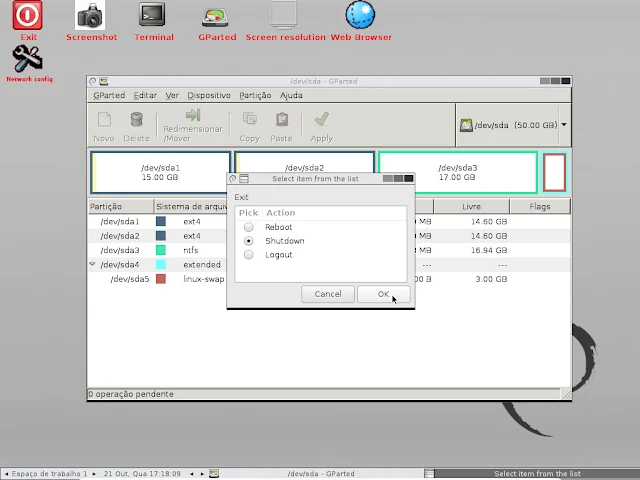This screenshot has width=640, height=480.
Task: Click the Flags column header
Action: click(x=540, y=207)
